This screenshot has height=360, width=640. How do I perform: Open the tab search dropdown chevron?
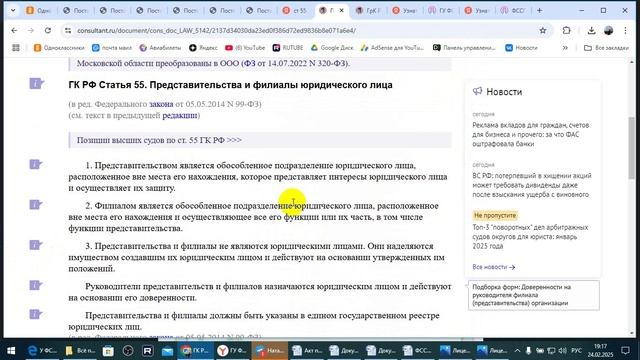tap(13, 11)
